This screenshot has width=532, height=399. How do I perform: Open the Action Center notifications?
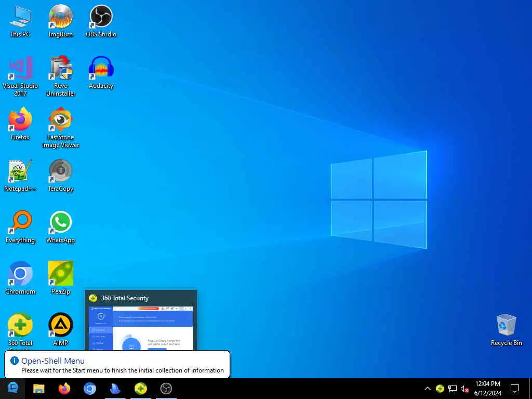515,389
